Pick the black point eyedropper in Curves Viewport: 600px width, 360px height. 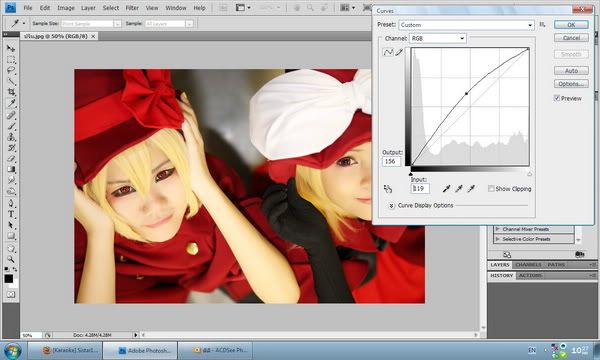[446, 188]
